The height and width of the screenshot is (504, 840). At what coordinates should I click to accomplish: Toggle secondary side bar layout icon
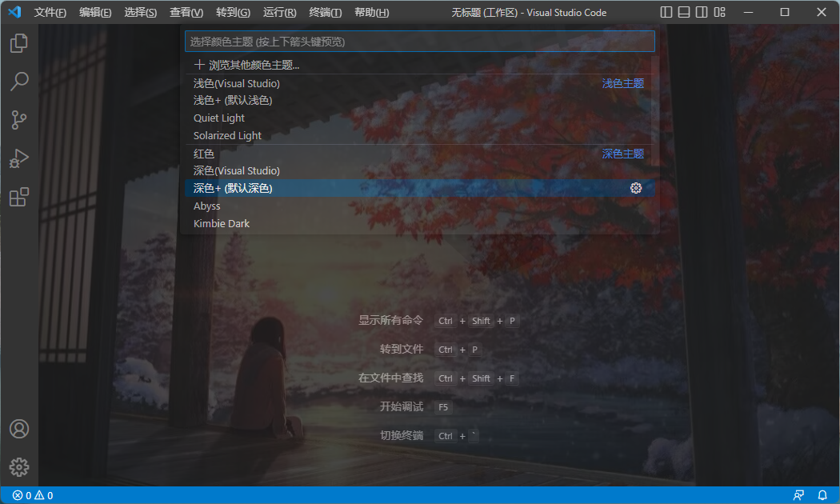(702, 12)
